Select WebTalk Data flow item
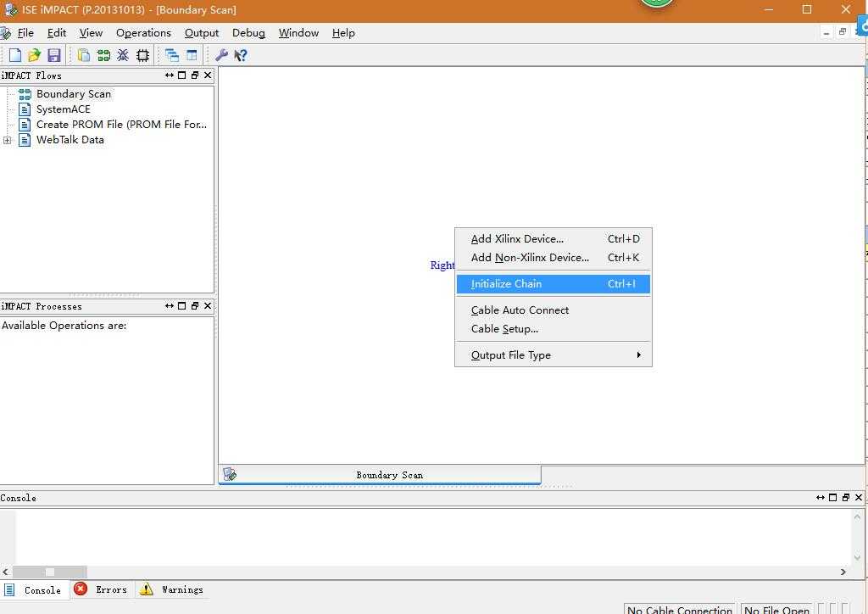This screenshot has width=868, height=614. click(70, 140)
